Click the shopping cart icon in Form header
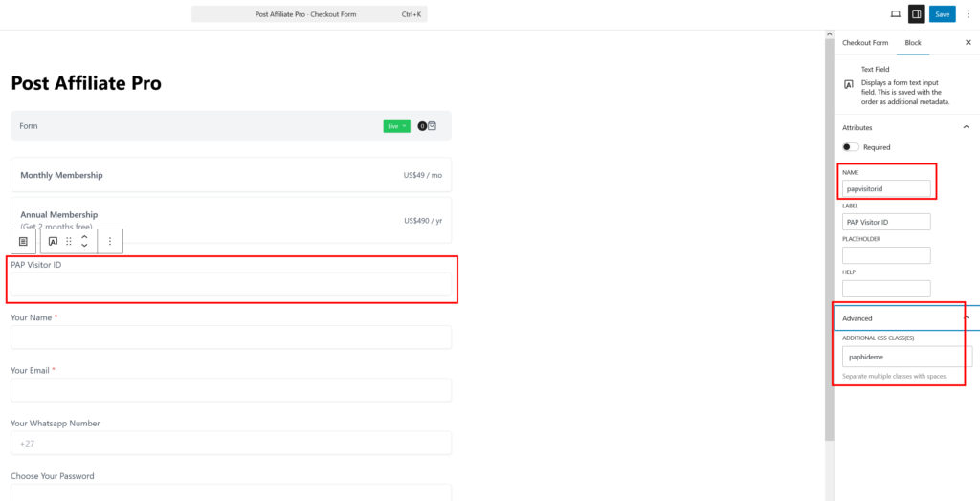980x501 pixels. (432, 125)
